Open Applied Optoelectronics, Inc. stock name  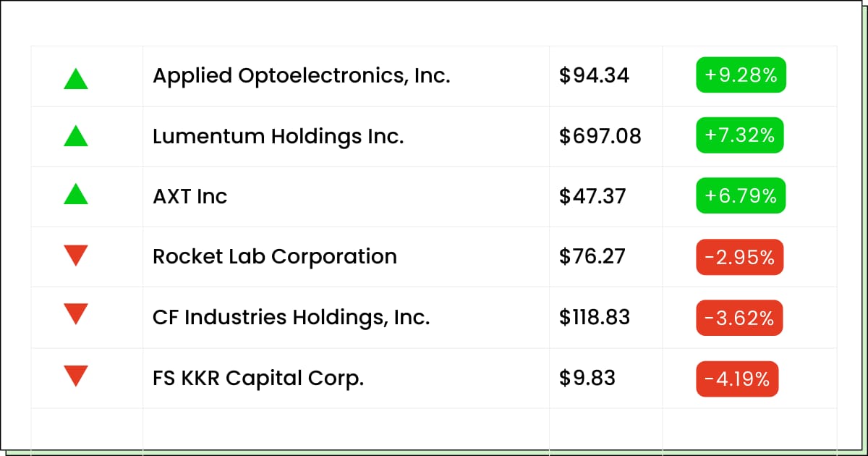(x=302, y=76)
